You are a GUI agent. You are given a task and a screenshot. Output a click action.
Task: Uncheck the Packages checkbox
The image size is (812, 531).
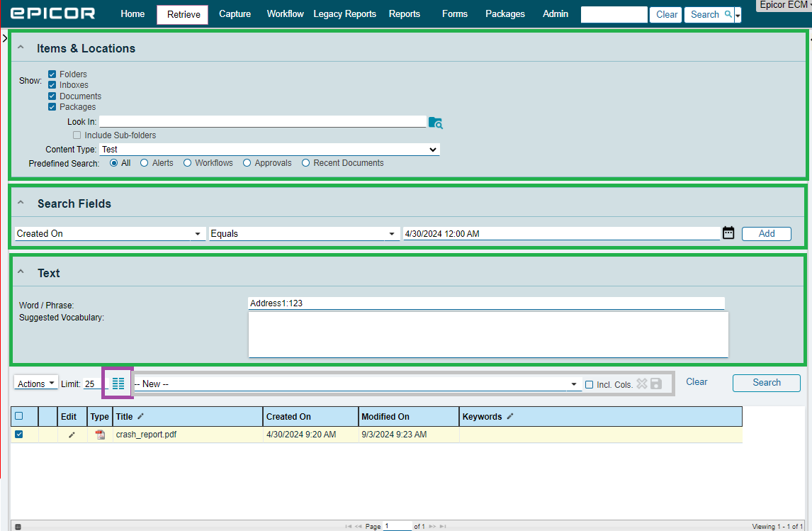(52, 107)
